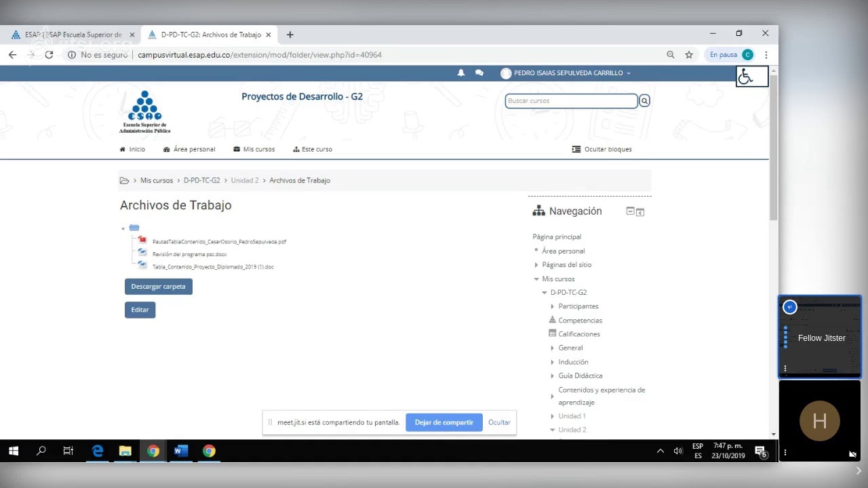Expand the General section in navigation

click(553, 348)
